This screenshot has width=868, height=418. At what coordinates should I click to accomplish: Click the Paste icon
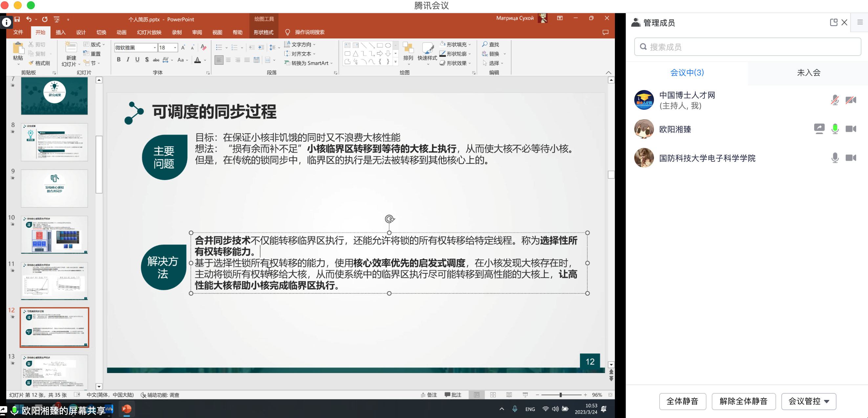(18, 48)
